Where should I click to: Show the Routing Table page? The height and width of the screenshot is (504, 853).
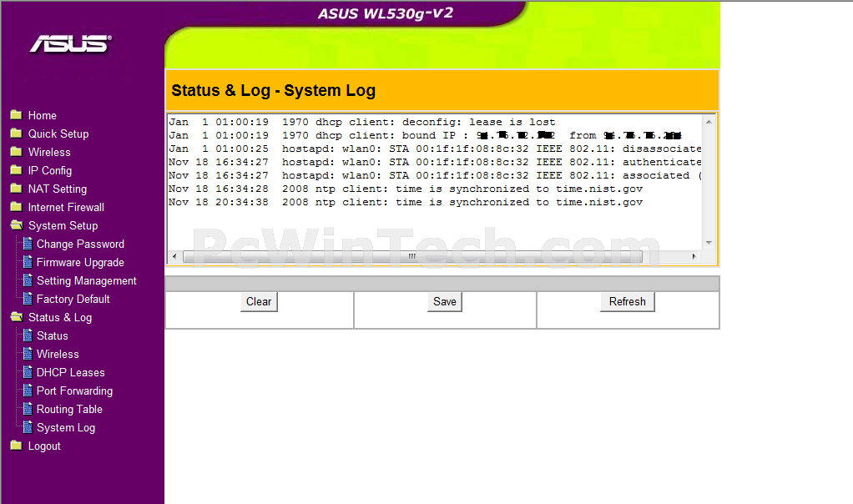click(69, 410)
